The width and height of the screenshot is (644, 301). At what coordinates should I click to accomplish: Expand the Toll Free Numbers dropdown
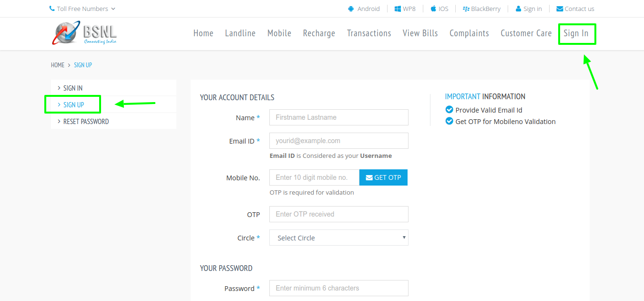pos(82,8)
